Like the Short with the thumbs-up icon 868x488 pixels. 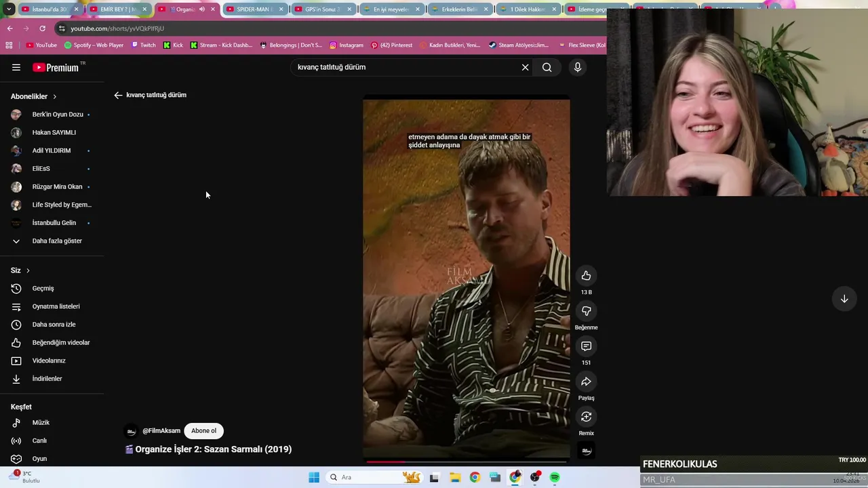point(586,276)
